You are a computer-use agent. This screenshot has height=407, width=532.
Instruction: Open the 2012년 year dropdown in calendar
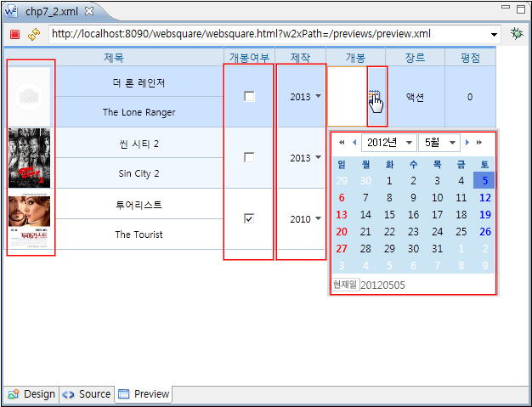[388, 143]
